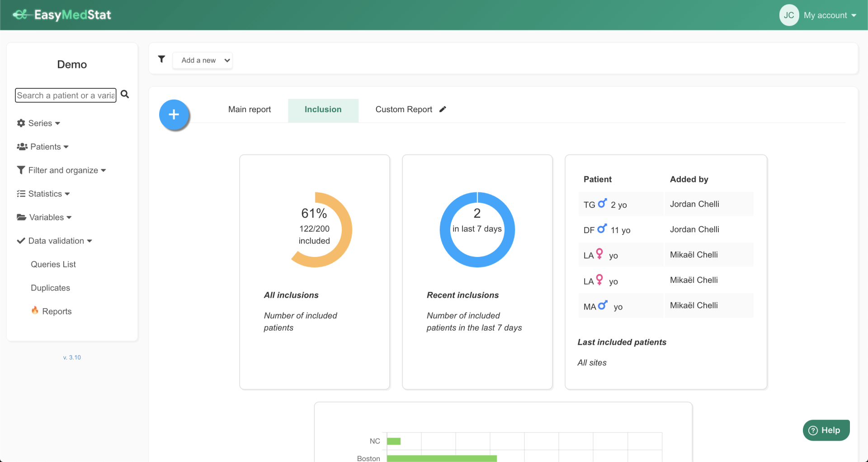
Task: Click the male icon in DF row
Action: pyautogui.click(x=603, y=229)
